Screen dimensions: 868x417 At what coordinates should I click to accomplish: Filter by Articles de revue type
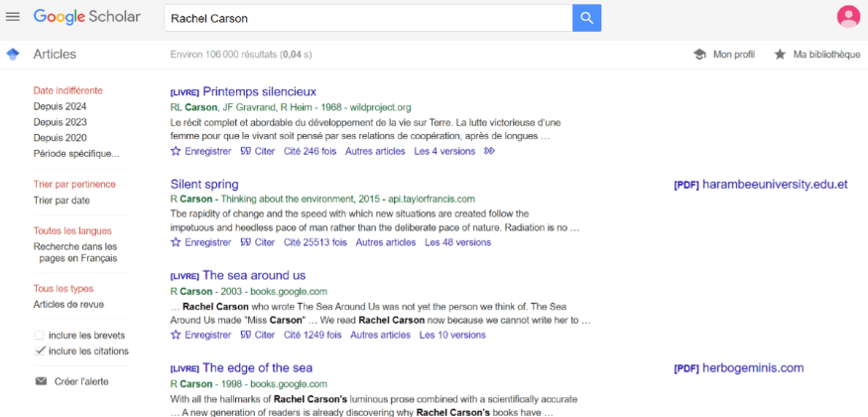click(x=68, y=305)
